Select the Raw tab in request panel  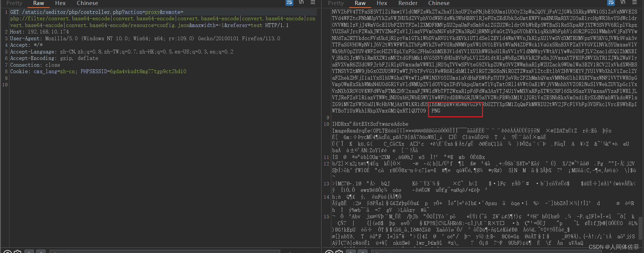[x=38, y=3]
